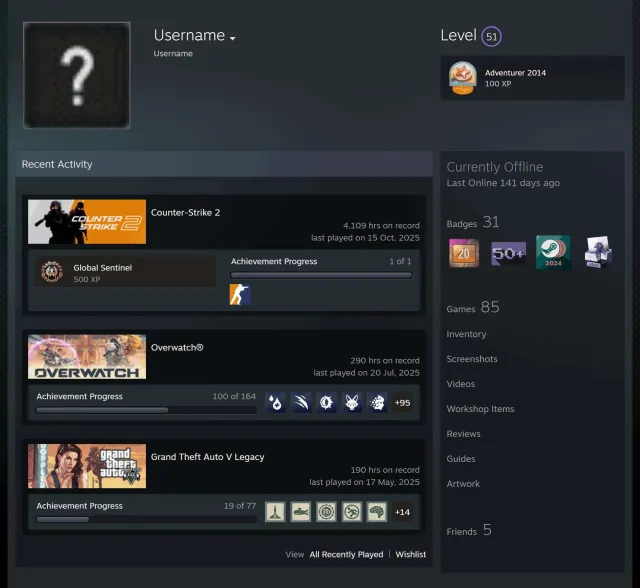Viewport: 640px width, 588px height.
Task: Click GTA V achievement progress bar
Action: click(x=147, y=519)
